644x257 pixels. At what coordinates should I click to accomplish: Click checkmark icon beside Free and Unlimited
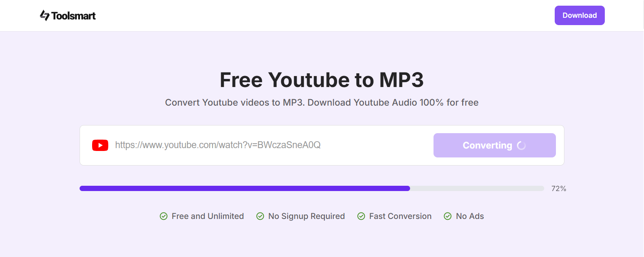pos(164,216)
